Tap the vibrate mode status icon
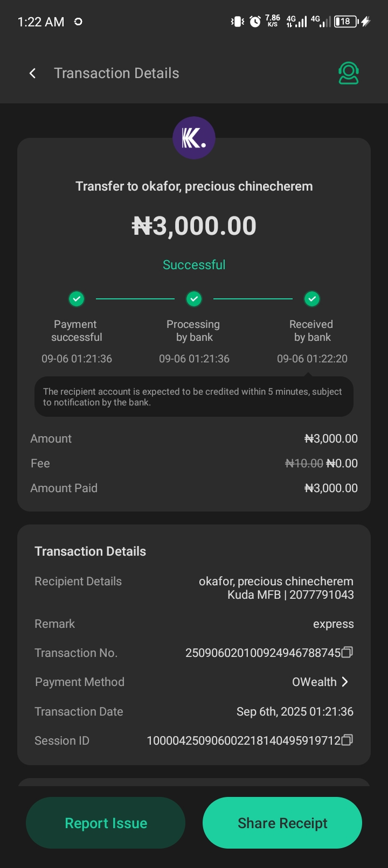Image resolution: width=388 pixels, height=868 pixels. [238, 22]
